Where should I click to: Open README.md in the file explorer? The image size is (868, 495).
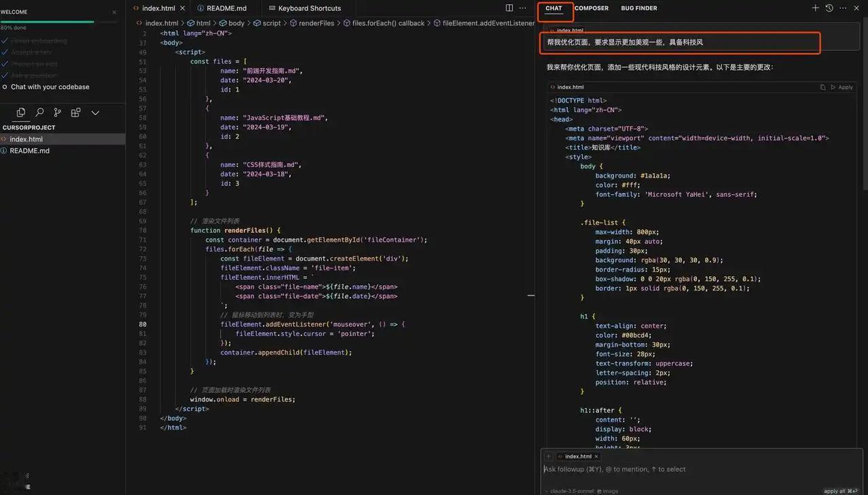(x=62, y=151)
